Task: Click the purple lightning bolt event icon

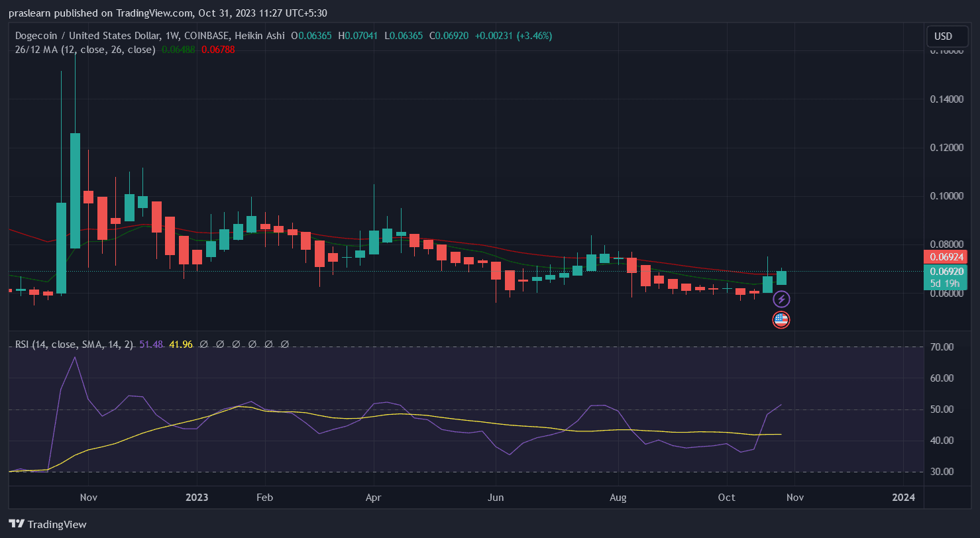Action: (x=781, y=299)
